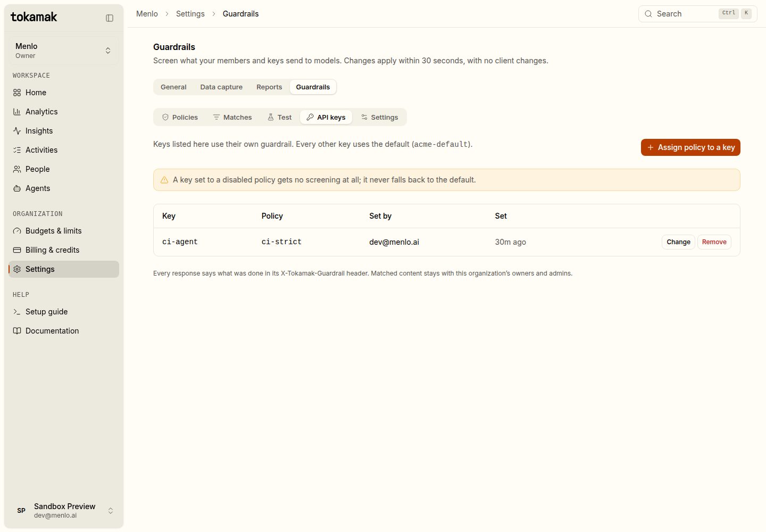Click the warning triangle icon in the banner

click(x=164, y=180)
